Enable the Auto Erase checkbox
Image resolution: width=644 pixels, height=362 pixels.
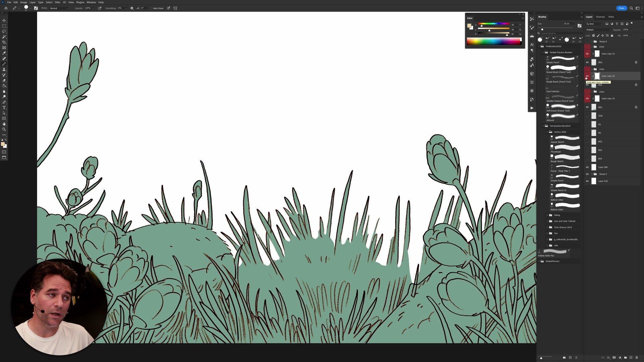coord(151,8)
